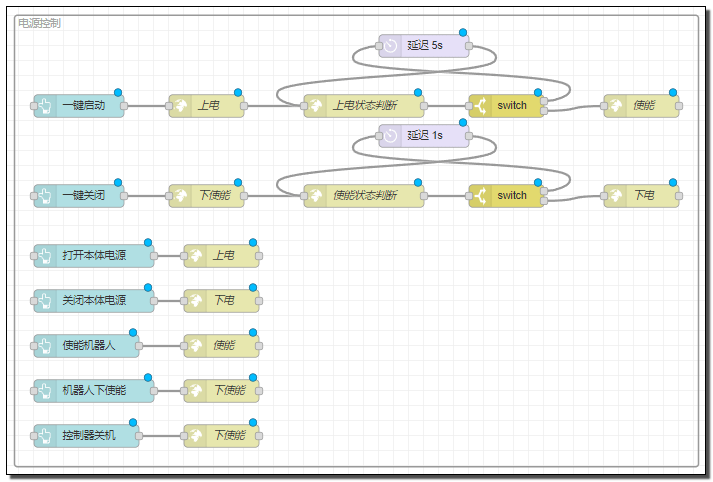Click the icon of 下电 node wired to 关闭本体电源
The image size is (713, 482).
pos(196,301)
